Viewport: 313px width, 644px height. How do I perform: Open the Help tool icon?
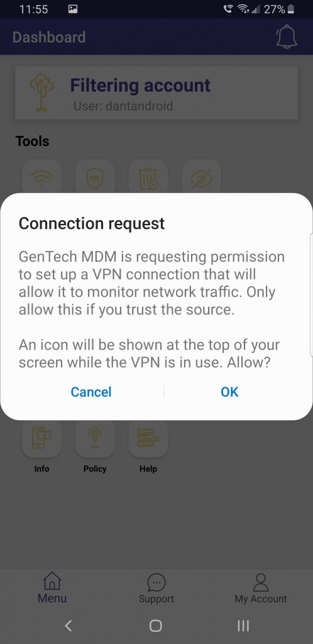point(148,438)
